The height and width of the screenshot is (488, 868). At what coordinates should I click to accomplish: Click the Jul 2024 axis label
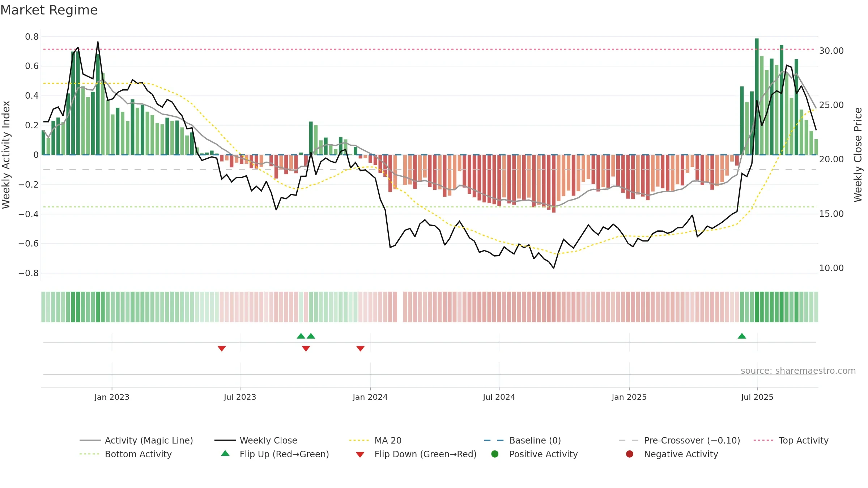[499, 397]
